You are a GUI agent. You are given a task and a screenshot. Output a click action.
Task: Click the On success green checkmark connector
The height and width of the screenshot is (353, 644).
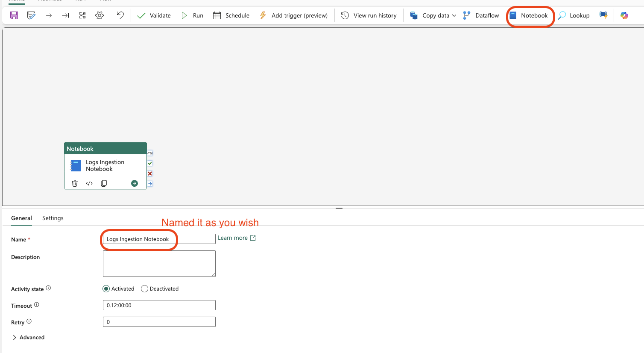click(x=150, y=163)
